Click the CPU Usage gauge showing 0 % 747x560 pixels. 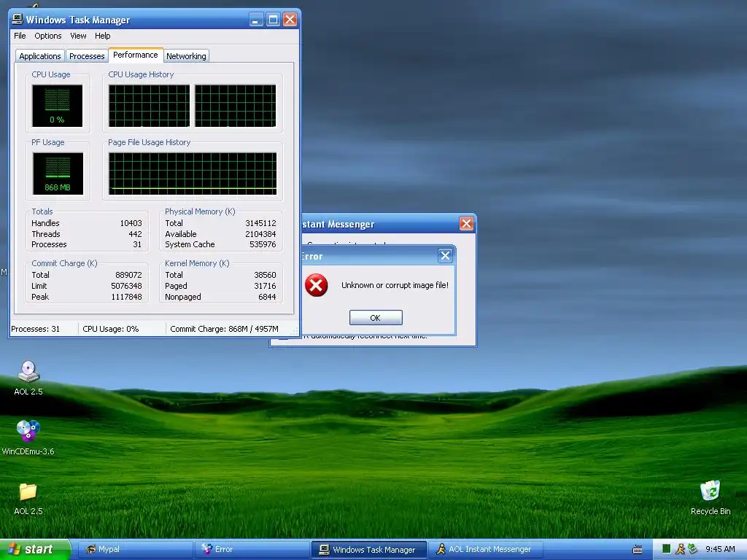pos(57,106)
